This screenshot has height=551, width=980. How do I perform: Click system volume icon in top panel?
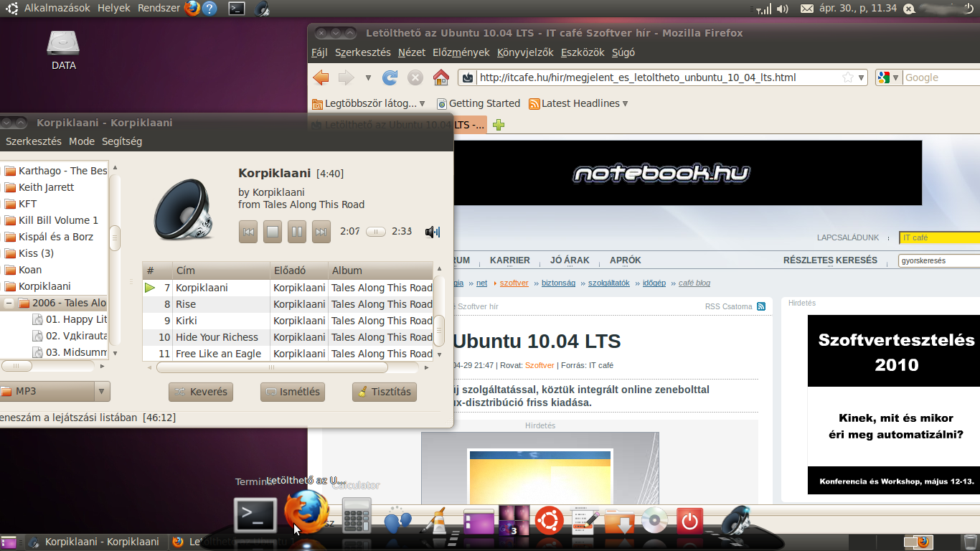point(783,9)
